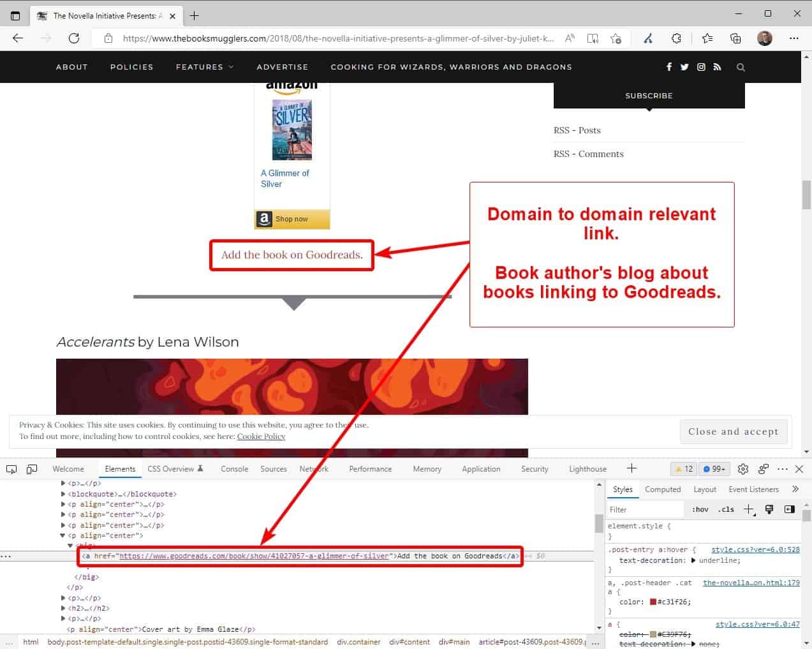The height and width of the screenshot is (649, 812).
Task: Show more Styles pane tabs chevron
Action: tap(795, 489)
